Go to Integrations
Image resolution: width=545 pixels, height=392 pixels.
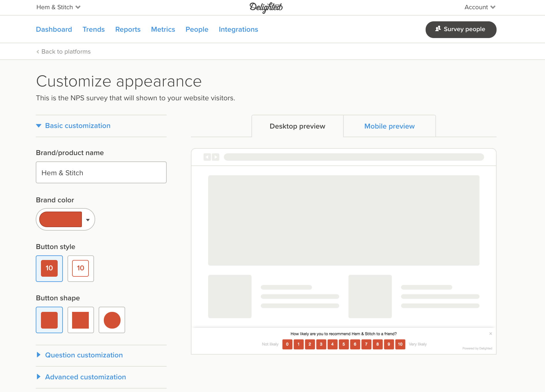click(238, 29)
